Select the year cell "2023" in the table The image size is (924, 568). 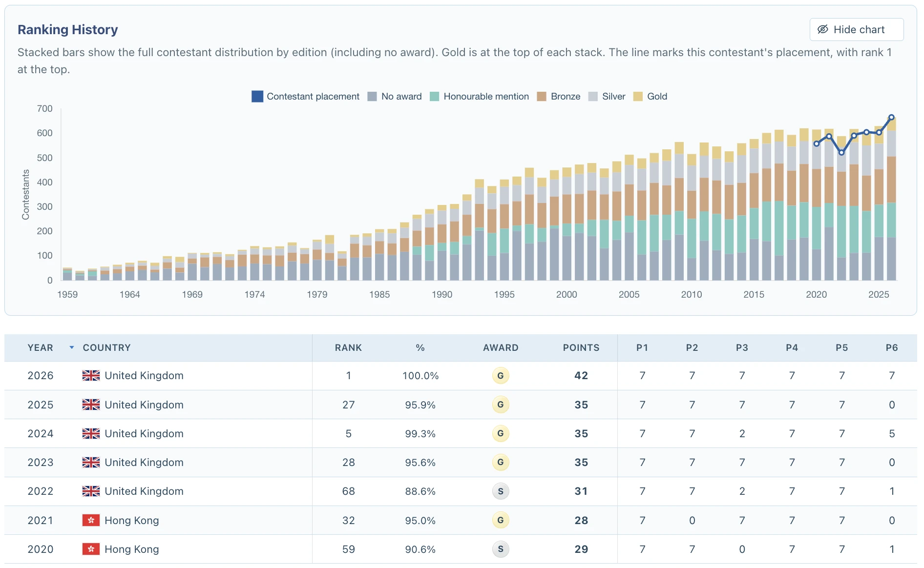pos(41,462)
